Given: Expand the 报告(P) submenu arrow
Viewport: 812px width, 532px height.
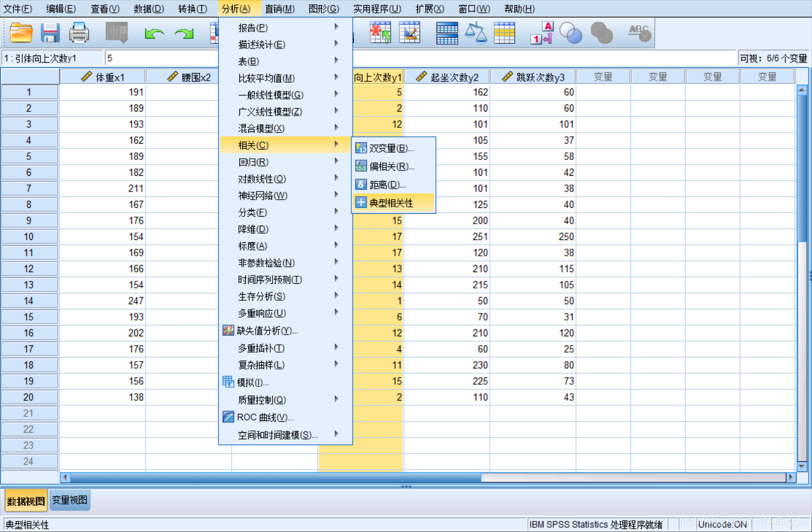Looking at the screenshot, I should click(337, 27).
